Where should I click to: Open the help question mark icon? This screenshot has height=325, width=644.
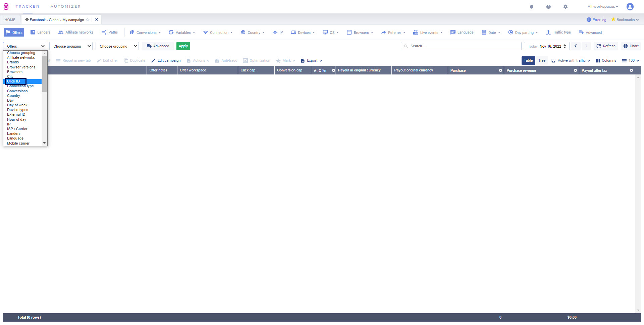(548, 7)
